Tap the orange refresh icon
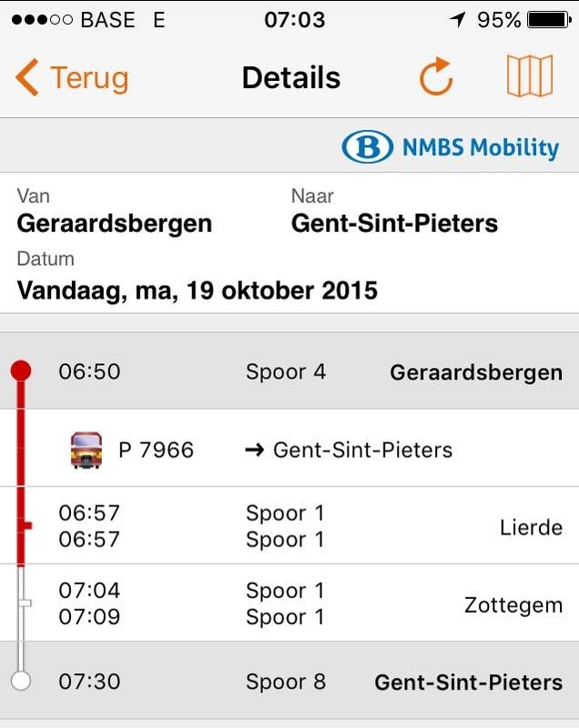Viewport: 579px width, 728px height. [436, 77]
